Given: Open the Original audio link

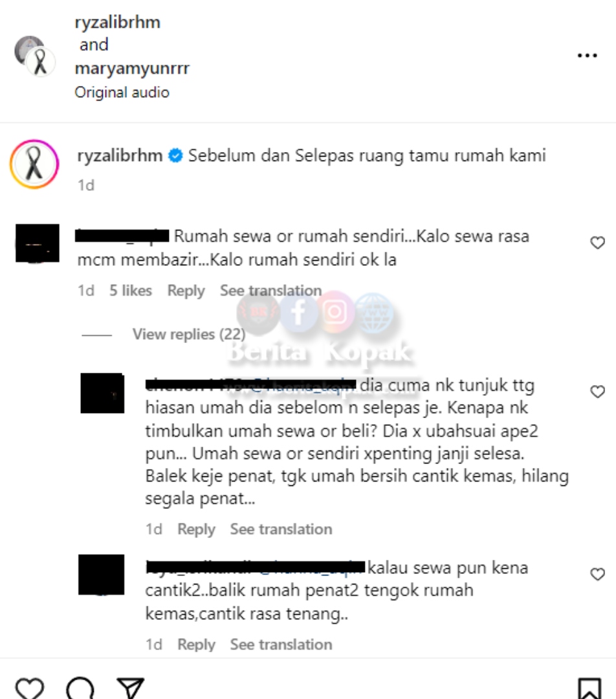Looking at the screenshot, I should tap(122, 93).
